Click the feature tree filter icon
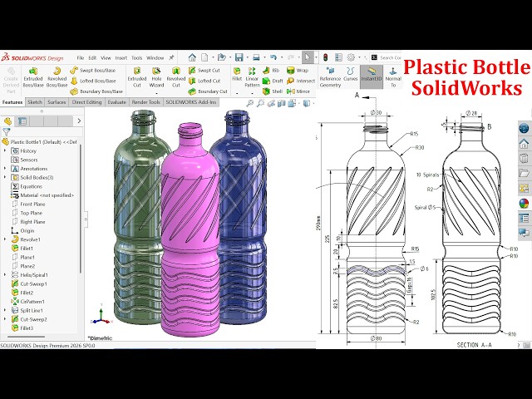Screen dimensions: 532x399 point(6,131)
